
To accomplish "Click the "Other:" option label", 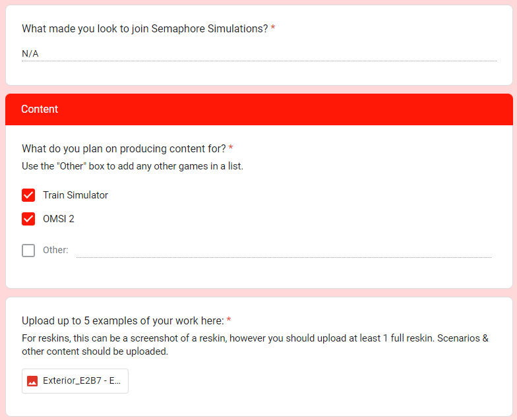I will pos(55,251).
